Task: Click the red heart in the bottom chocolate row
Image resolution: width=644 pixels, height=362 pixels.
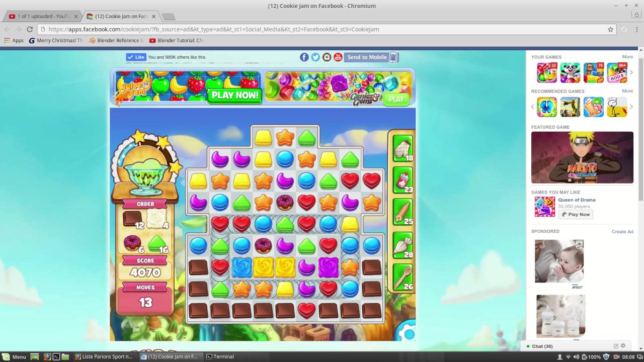Action: (306, 310)
